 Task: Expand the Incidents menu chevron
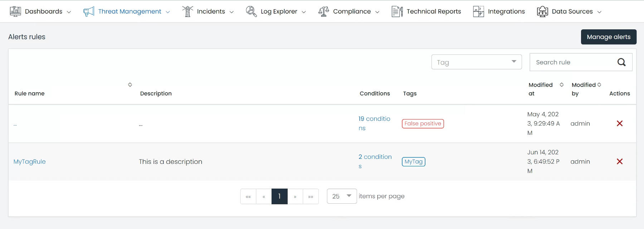[x=231, y=12]
